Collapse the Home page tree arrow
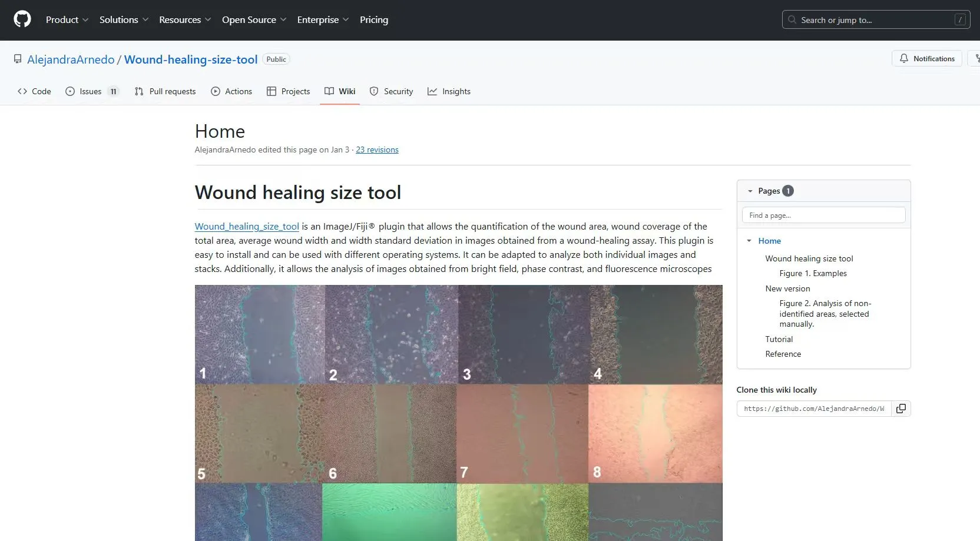This screenshot has height=541, width=980. point(749,241)
